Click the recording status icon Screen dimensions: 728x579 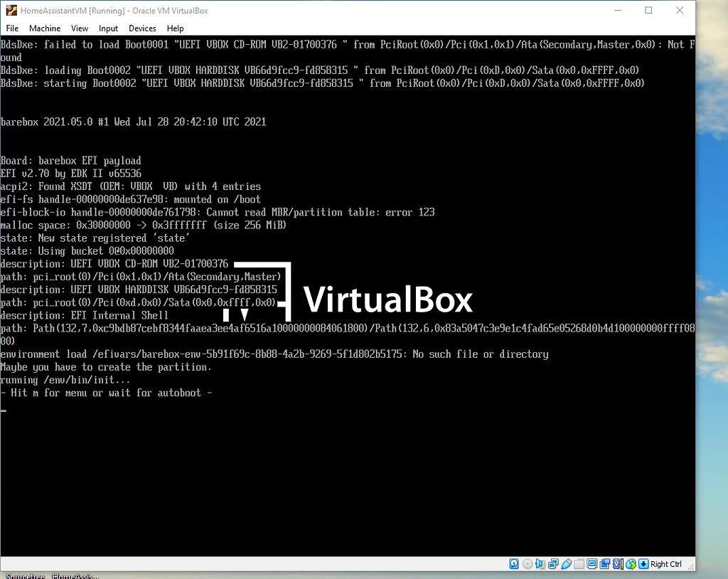605,563
